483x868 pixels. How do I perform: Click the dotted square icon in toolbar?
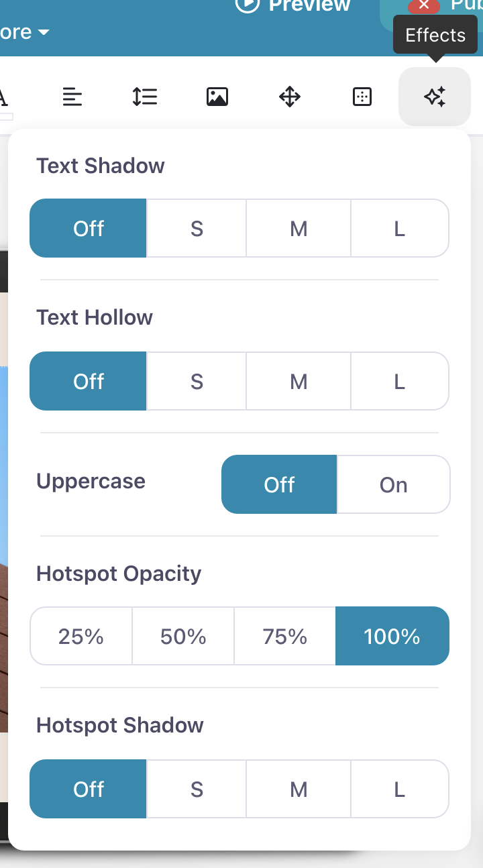click(x=362, y=97)
